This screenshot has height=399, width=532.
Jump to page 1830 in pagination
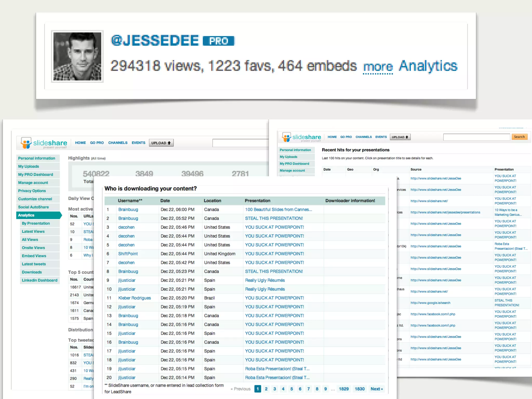pyautogui.click(x=360, y=389)
